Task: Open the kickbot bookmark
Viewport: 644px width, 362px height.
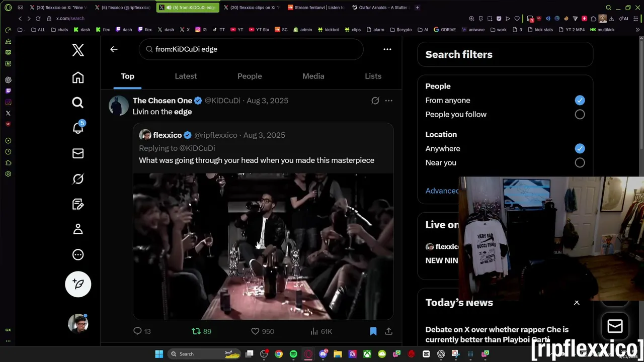Action: click(x=328, y=30)
